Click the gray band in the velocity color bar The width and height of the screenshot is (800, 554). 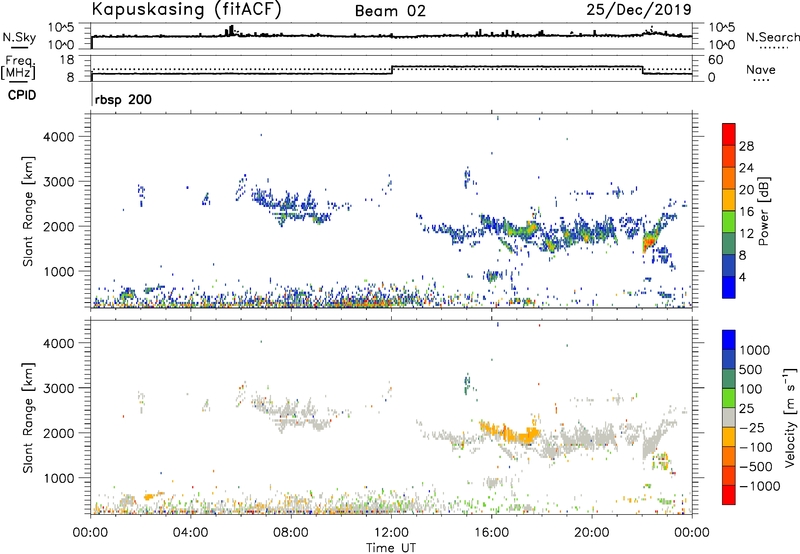click(x=729, y=417)
